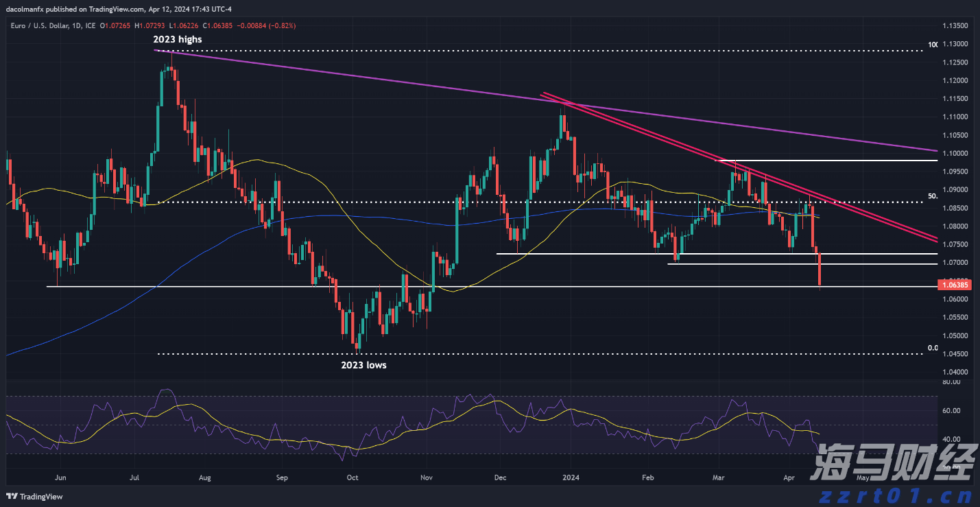Click the Mar label on time axis
The image size is (980, 507).
click(x=719, y=476)
